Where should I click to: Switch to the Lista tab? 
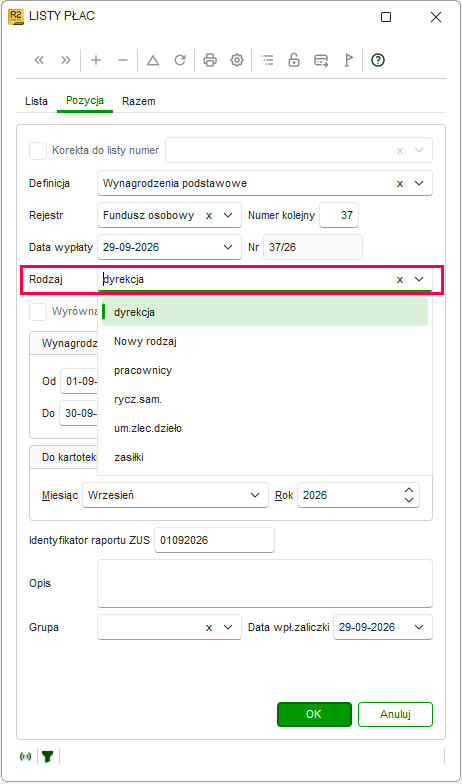tap(36, 102)
